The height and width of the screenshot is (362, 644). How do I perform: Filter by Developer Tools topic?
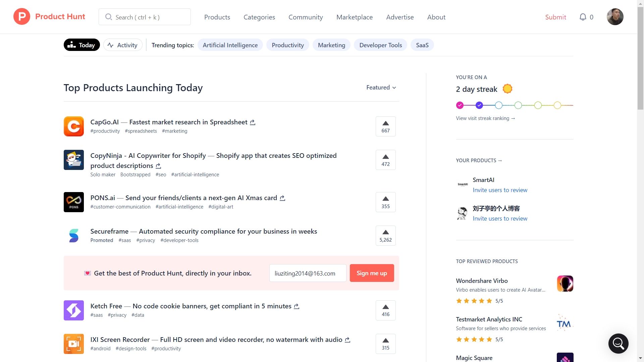click(x=380, y=45)
